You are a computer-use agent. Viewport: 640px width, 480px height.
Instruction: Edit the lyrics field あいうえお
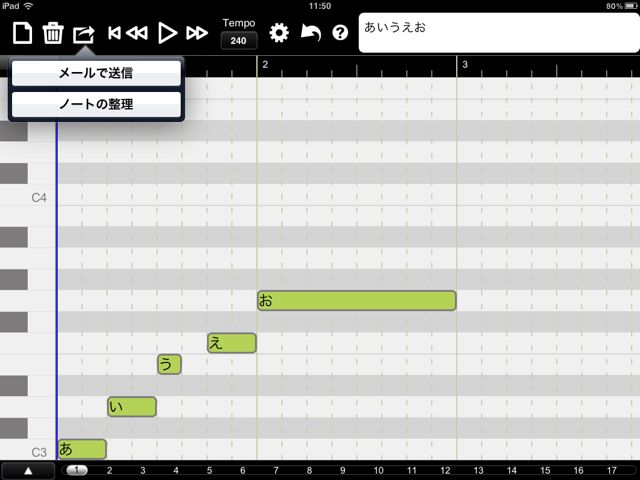pyautogui.click(x=499, y=33)
